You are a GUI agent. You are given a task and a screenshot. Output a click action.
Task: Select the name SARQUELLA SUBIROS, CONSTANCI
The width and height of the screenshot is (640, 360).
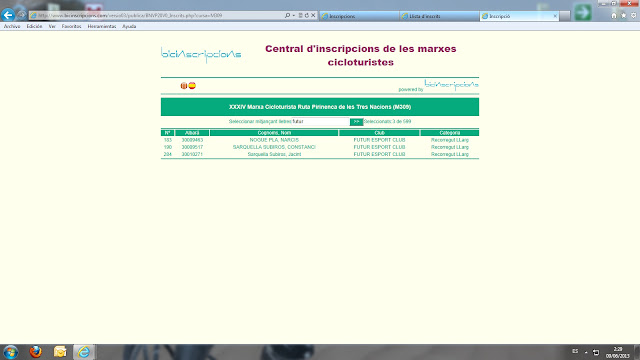pos(274,147)
